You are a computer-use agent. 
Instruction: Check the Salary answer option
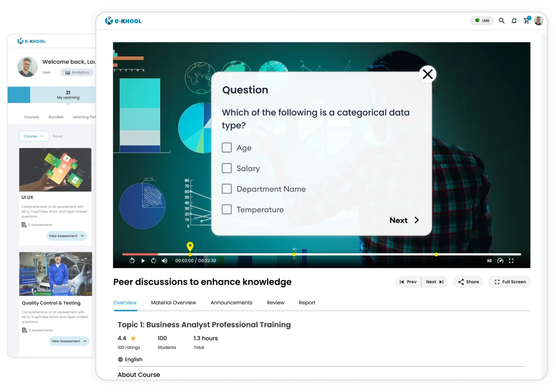tap(227, 168)
